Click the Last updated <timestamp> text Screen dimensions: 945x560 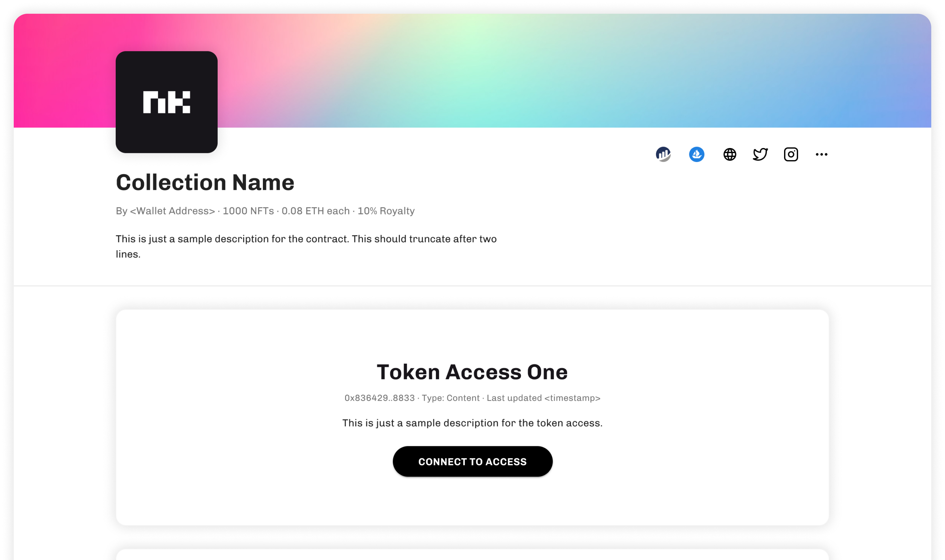click(x=543, y=398)
